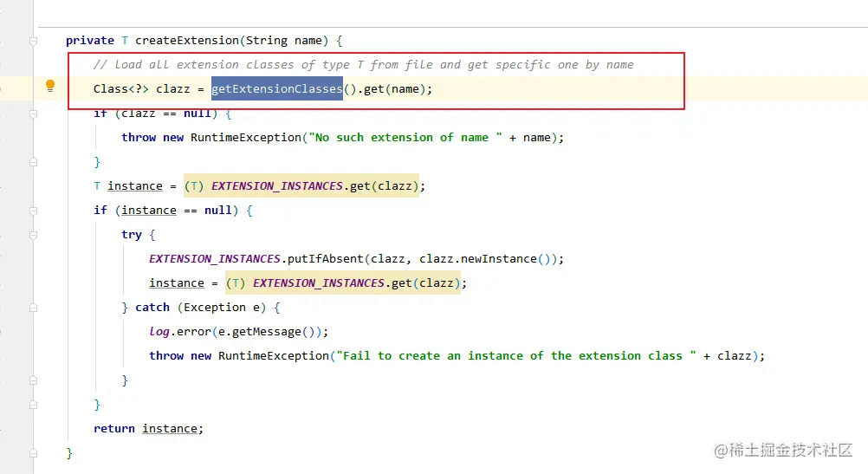Collapse the 'if (instance == null)' block fold marker
The height and width of the screenshot is (474, 868).
tap(33, 211)
